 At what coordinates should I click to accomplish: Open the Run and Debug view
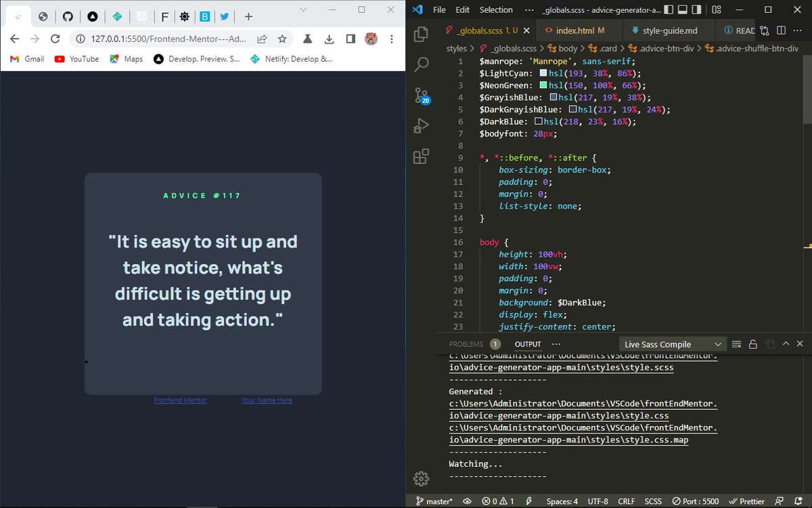(x=421, y=126)
